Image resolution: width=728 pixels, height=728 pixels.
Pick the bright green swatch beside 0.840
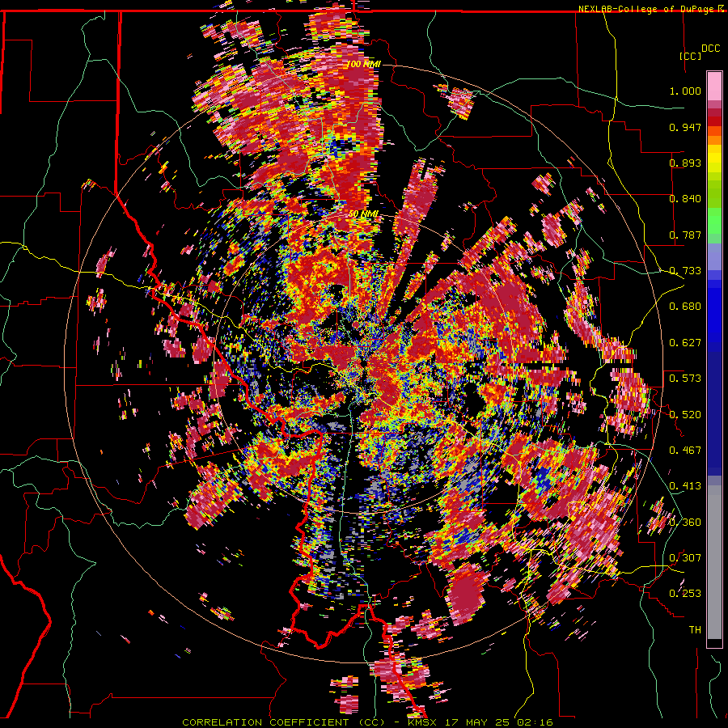[714, 200]
